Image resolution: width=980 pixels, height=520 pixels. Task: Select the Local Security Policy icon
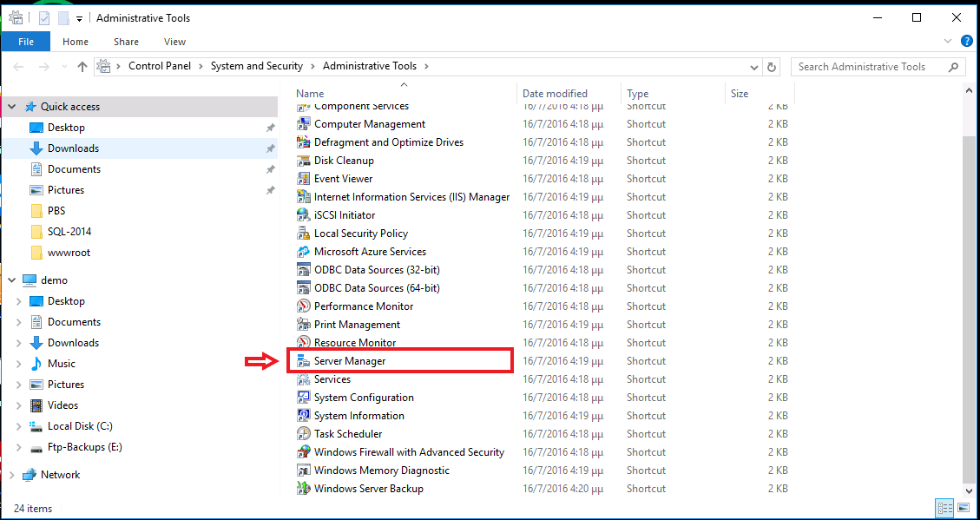point(304,234)
